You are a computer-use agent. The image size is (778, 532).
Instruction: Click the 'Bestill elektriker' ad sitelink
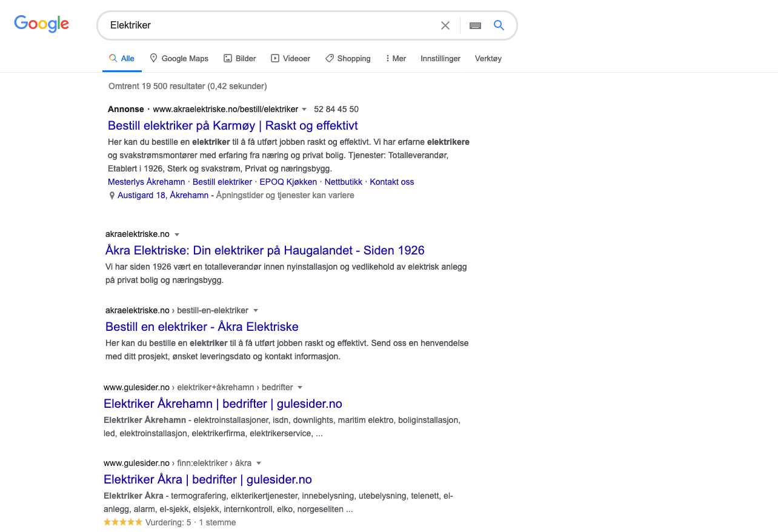point(222,182)
